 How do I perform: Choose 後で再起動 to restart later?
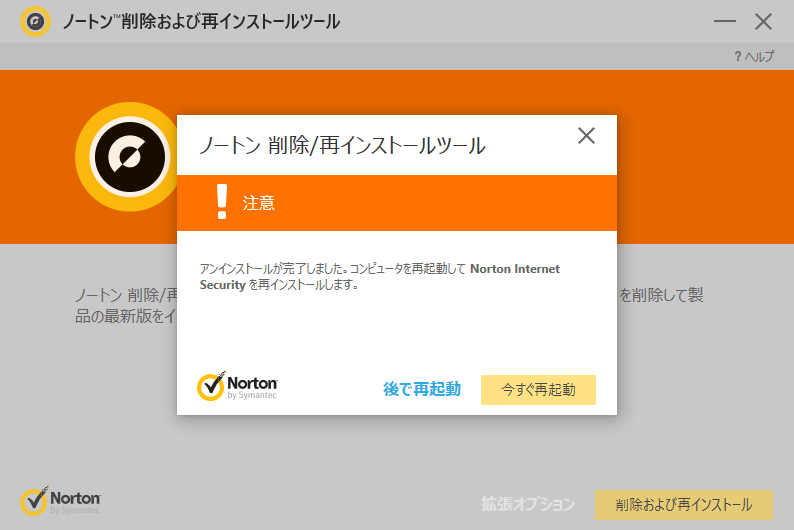[x=422, y=389]
